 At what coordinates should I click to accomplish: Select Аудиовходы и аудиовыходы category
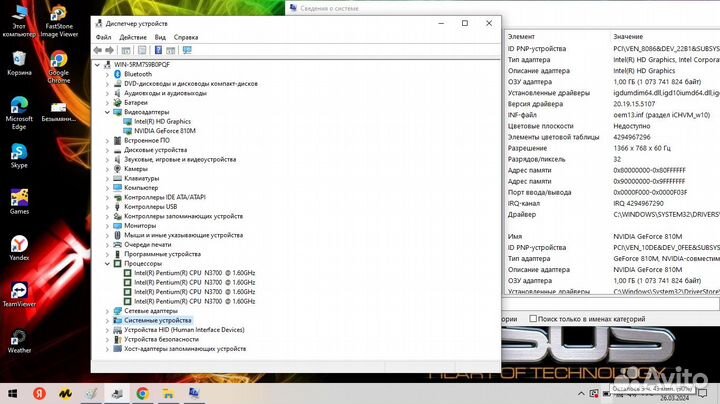(x=165, y=93)
